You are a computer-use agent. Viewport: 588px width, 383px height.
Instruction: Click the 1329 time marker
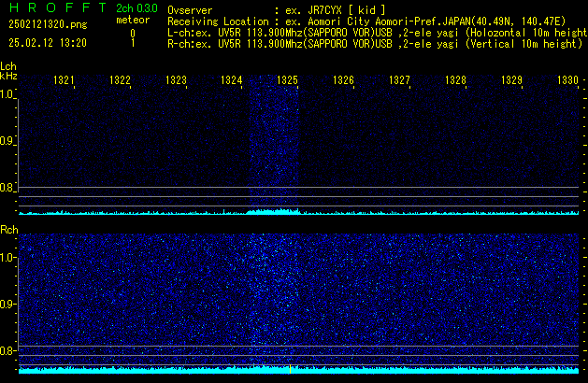pos(511,80)
